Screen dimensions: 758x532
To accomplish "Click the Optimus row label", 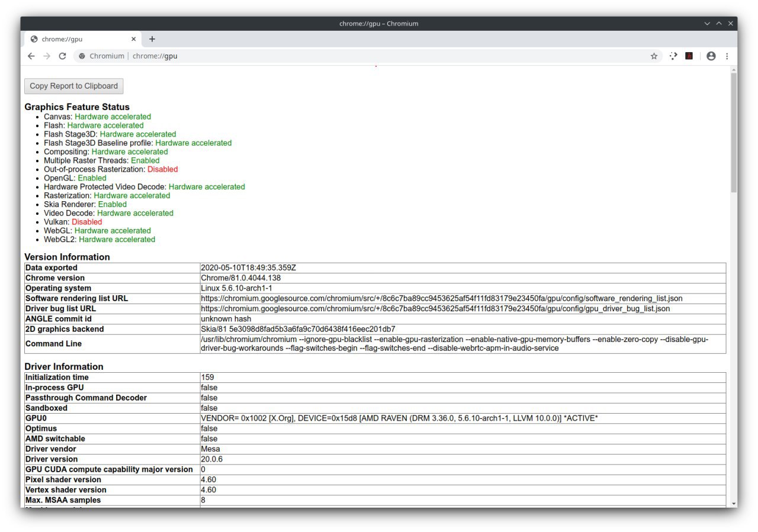I will [x=41, y=428].
